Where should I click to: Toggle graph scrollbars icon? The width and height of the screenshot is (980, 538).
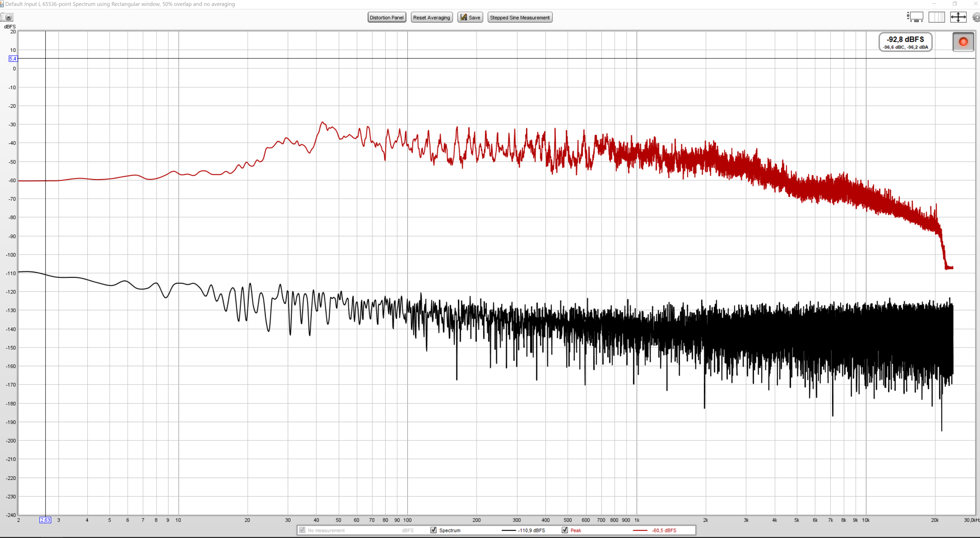[x=915, y=17]
